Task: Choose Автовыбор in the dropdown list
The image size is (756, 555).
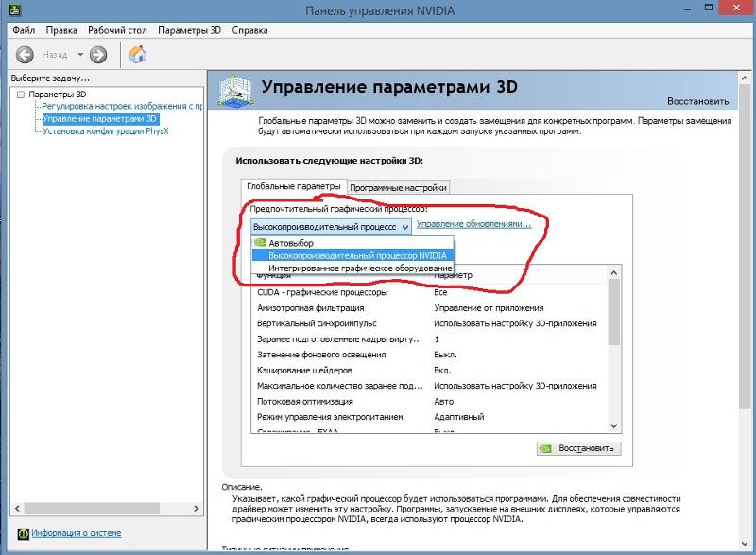Action: [352, 243]
